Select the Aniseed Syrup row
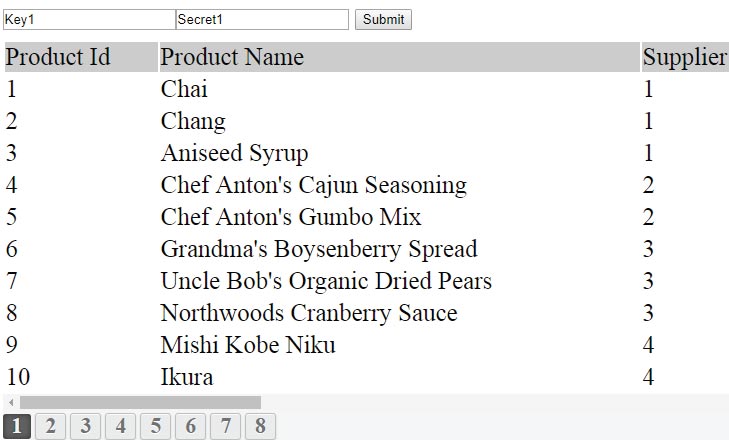The width and height of the screenshot is (729, 440). pos(364,153)
